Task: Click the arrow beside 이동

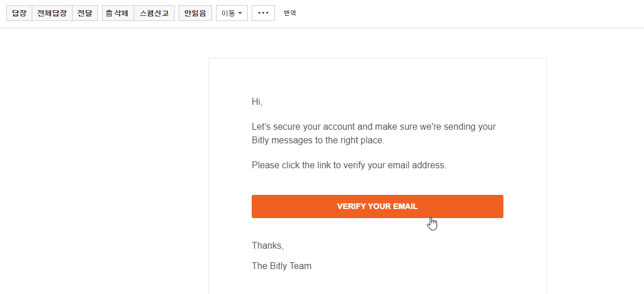Action: click(240, 13)
